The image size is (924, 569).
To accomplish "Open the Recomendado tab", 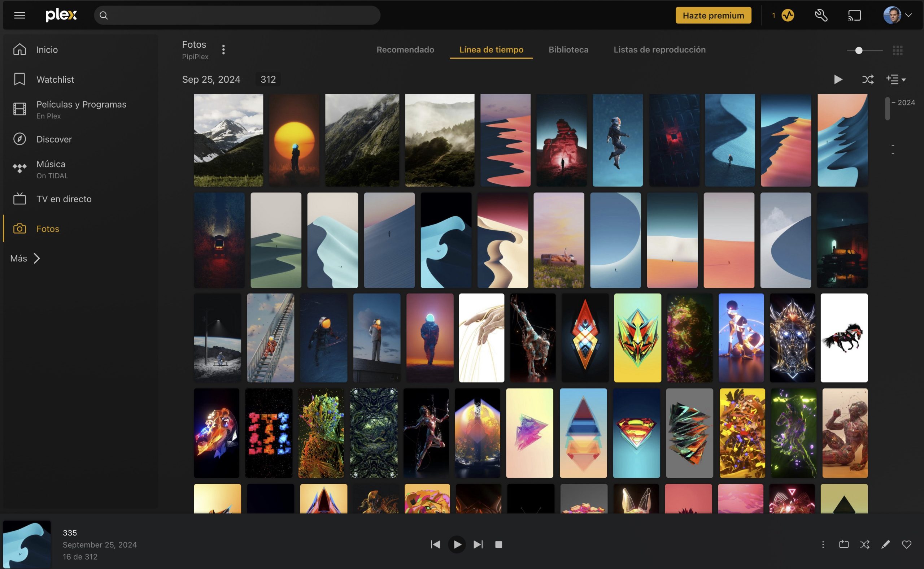I will click(x=405, y=50).
